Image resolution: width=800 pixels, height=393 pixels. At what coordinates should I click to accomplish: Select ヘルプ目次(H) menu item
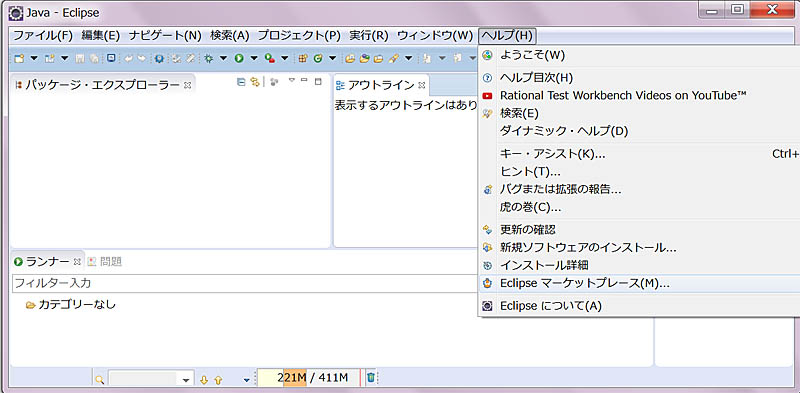tap(639, 78)
